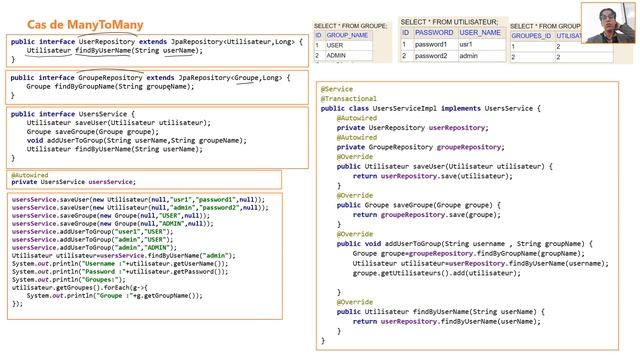Image resolution: width=640 pixels, height=360 pixels.
Task: Click the groupeRepository.findByGroupName(groupName) assignment line
Action: coord(469,253)
